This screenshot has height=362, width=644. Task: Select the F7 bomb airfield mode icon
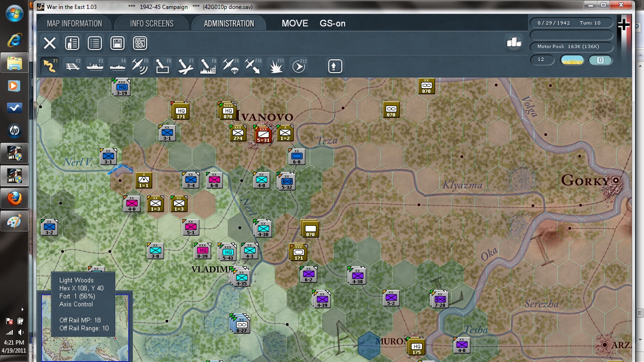pos(185,66)
